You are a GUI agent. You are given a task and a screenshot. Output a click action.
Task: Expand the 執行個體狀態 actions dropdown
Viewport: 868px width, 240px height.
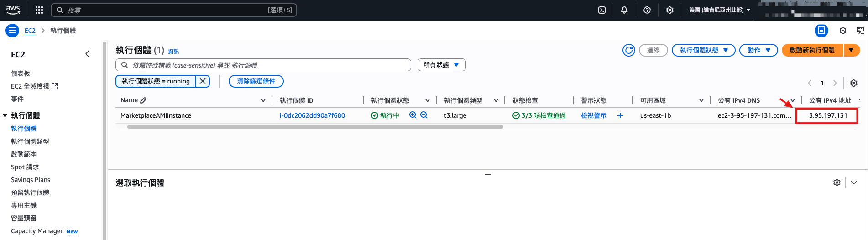pos(703,50)
